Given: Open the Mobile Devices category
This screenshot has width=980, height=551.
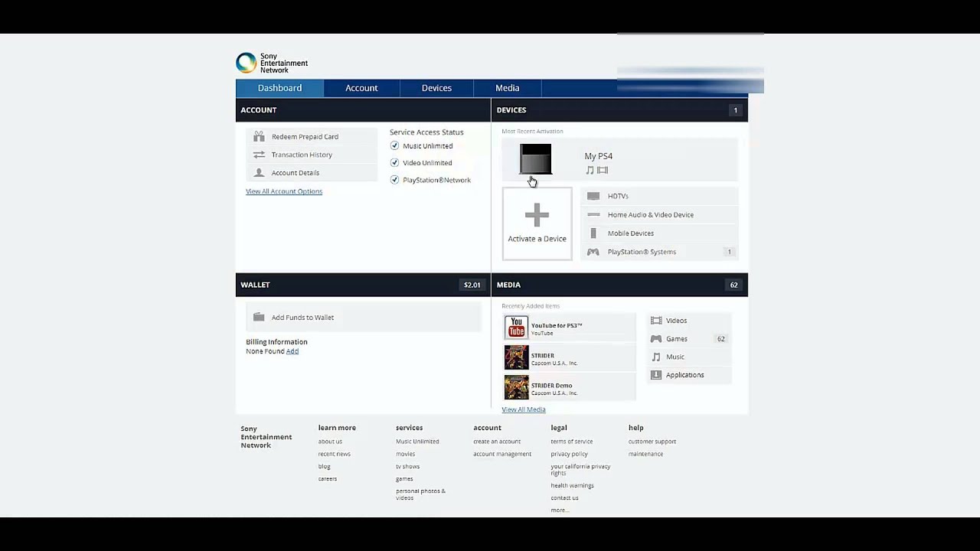Looking at the screenshot, I should (631, 233).
